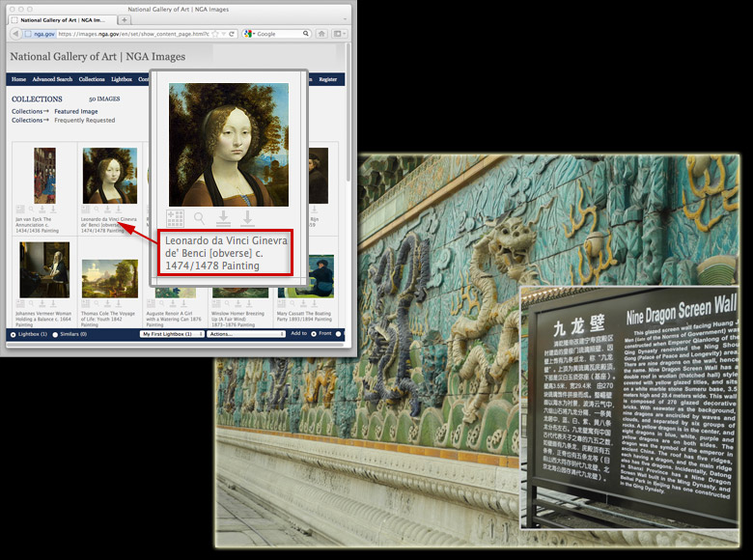This screenshot has height=560, width=753.
Task: Open the My First Lightbox dropdown
Action: (x=172, y=334)
